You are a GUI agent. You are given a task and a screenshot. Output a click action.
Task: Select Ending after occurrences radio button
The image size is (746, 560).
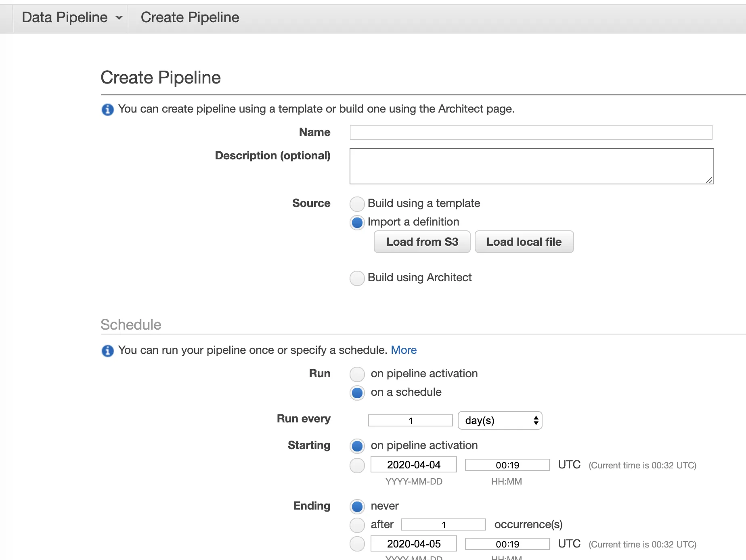pyautogui.click(x=357, y=525)
